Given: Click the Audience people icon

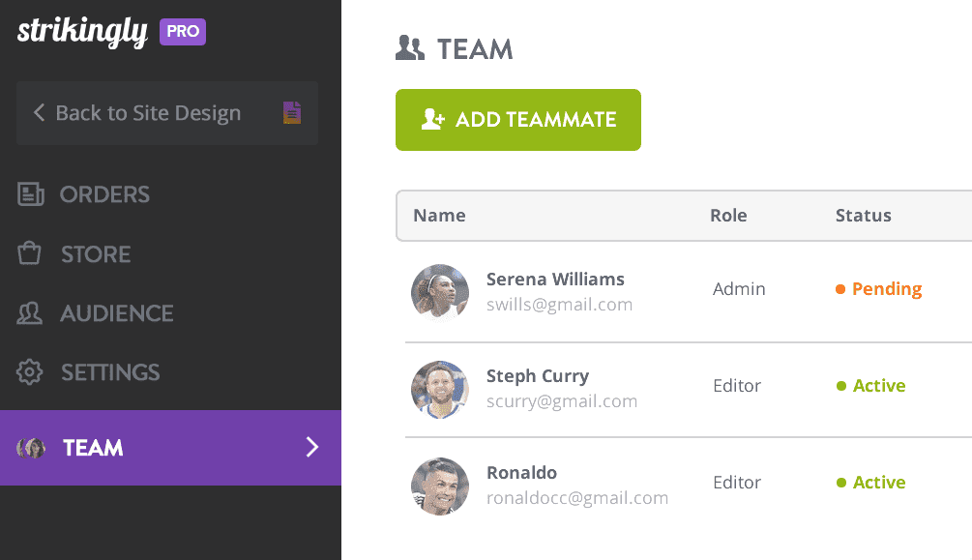Looking at the screenshot, I should [x=30, y=313].
